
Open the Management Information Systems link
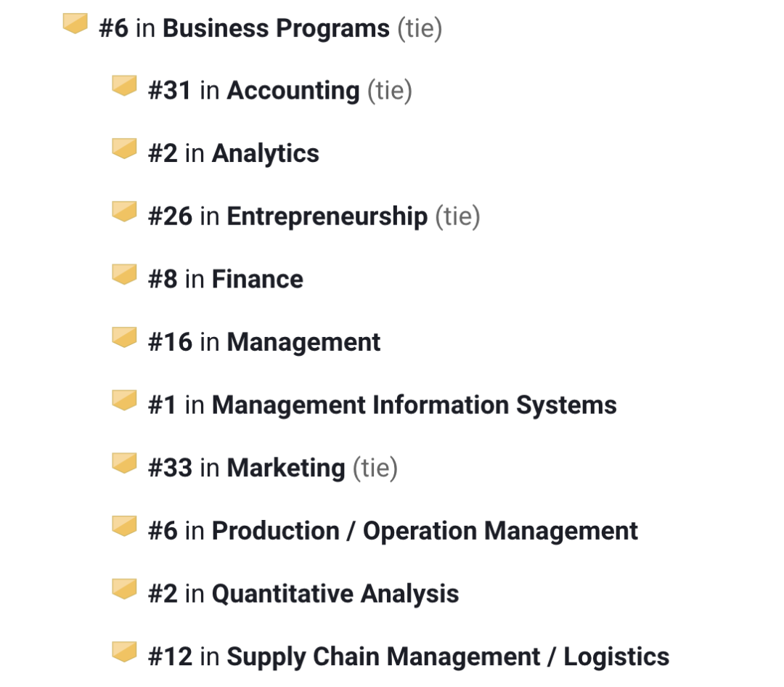(414, 405)
